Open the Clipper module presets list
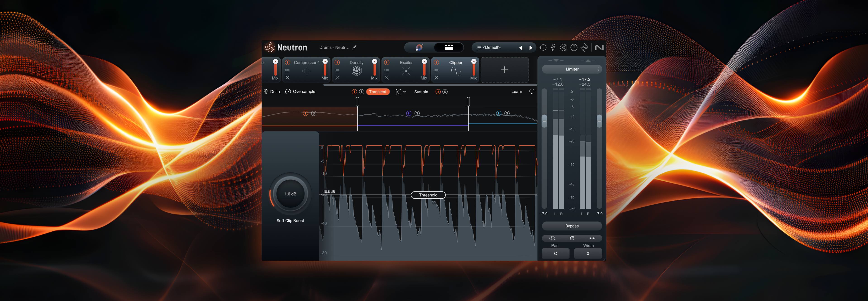Screen dimensions: 868x301 pyautogui.click(x=436, y=71)
